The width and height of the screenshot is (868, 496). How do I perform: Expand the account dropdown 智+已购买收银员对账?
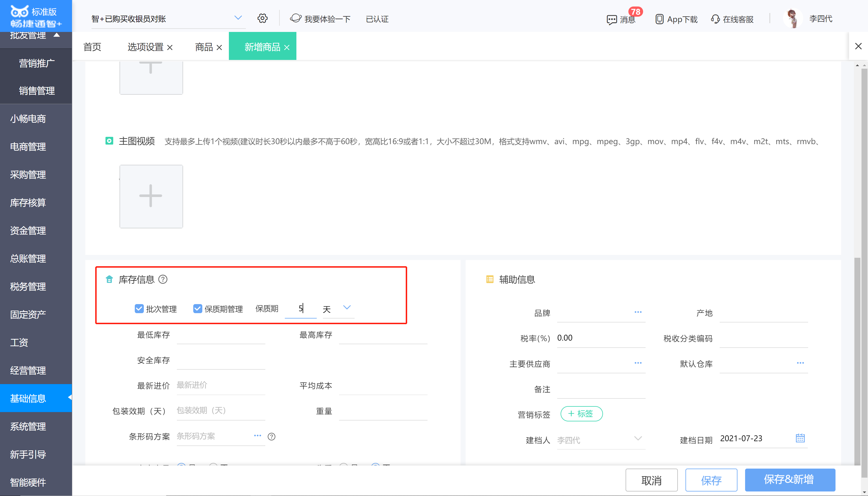tap(238, 18)
